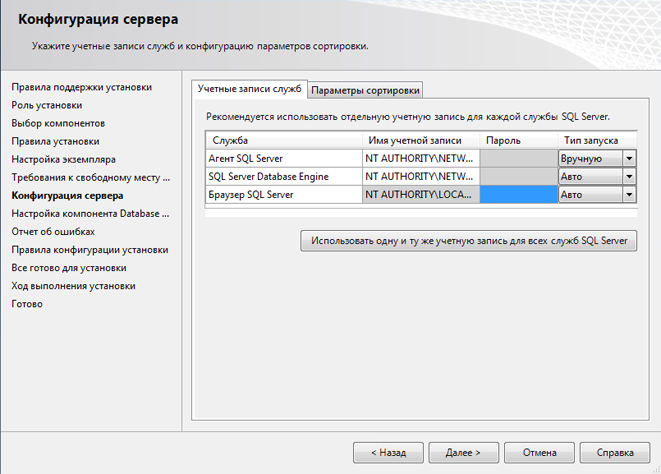Image resolution: width=661 pixels, height=474 pixels.
Task: Click the Настройка экземпляра step
Action: (x=63, y=160)
